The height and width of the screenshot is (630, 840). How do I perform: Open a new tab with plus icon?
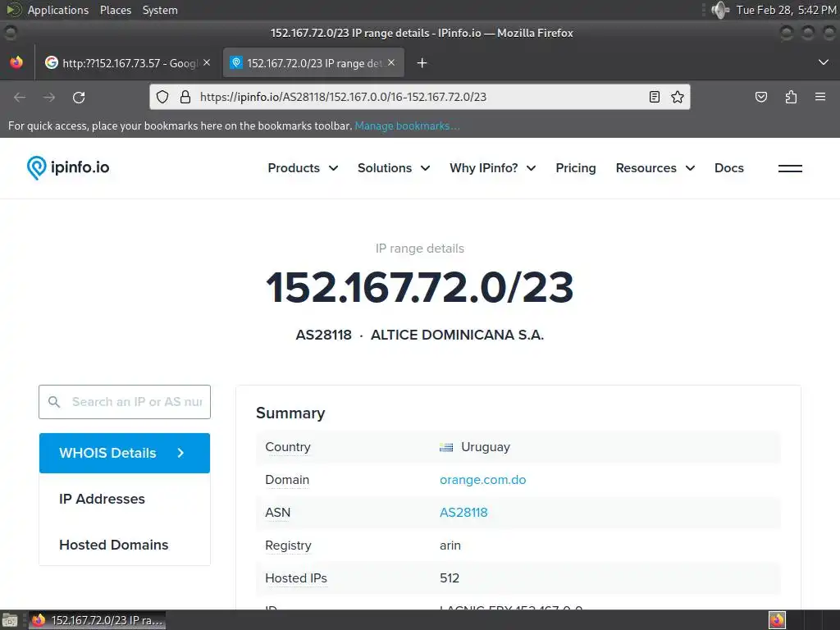pos(422,63)
